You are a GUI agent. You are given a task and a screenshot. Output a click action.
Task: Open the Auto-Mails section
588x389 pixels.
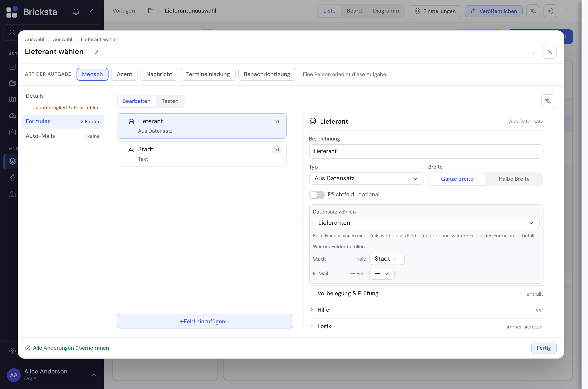[63, 136]
